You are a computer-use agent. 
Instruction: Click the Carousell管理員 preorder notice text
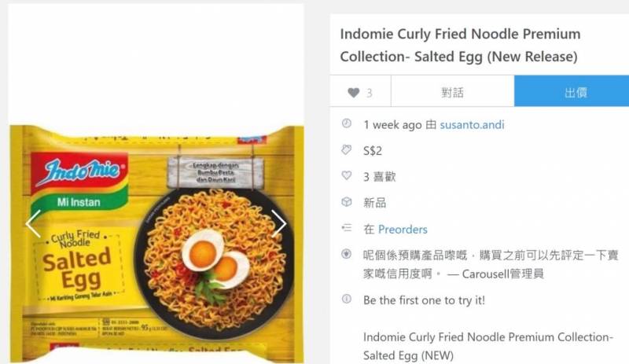[491, 264]
